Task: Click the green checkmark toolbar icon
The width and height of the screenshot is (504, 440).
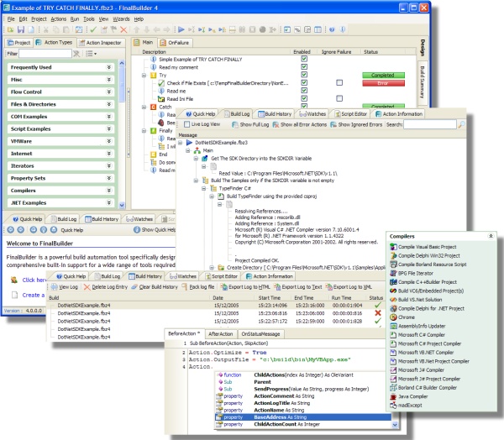Action: 93,30
